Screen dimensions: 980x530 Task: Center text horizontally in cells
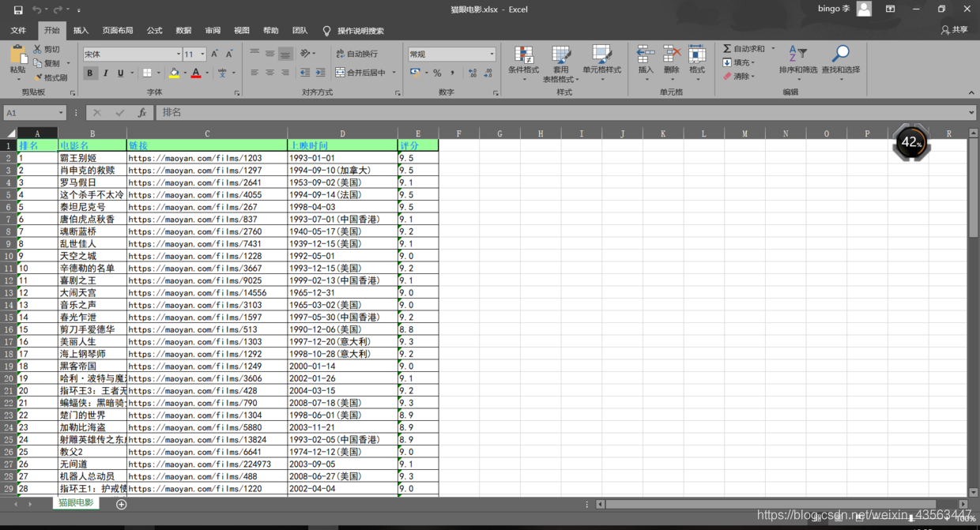tap(269, 73)
